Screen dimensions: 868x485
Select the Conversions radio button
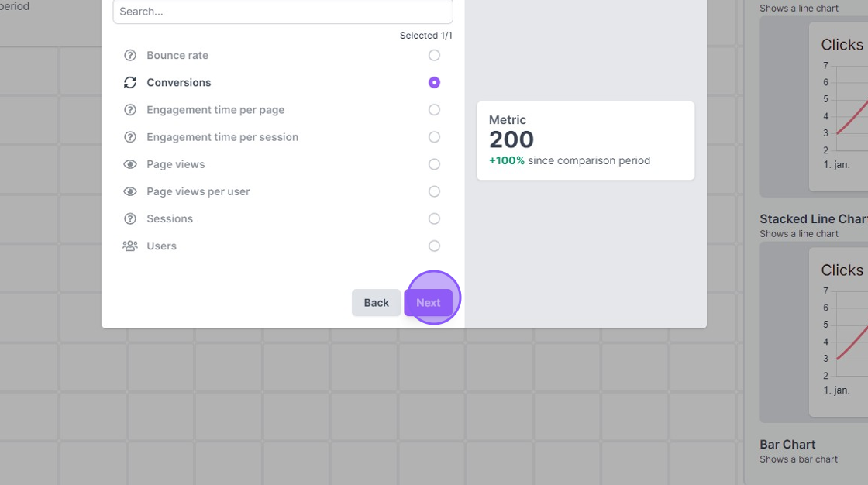tap(434, 82)
